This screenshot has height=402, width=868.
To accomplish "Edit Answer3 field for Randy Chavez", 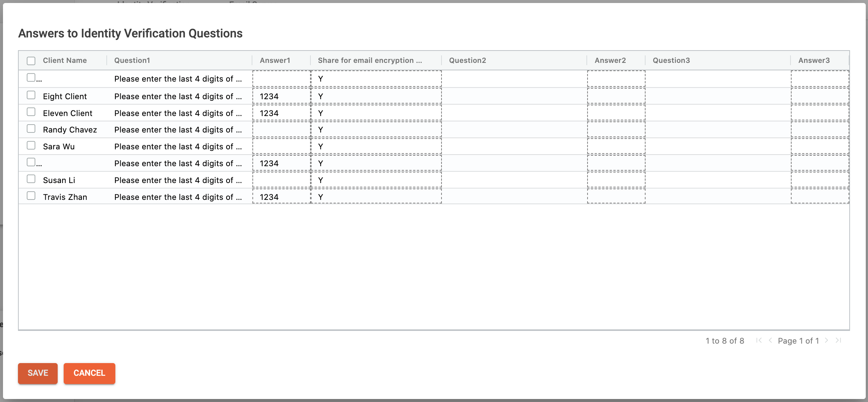I will point(820,130).
